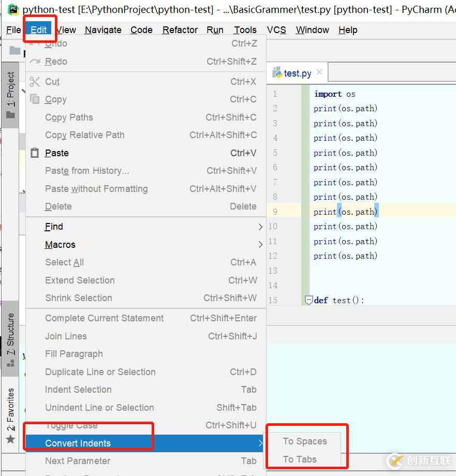
Task: Collapse the def test() fold marker
Action: pyautogui.click(x=308, y=300)
